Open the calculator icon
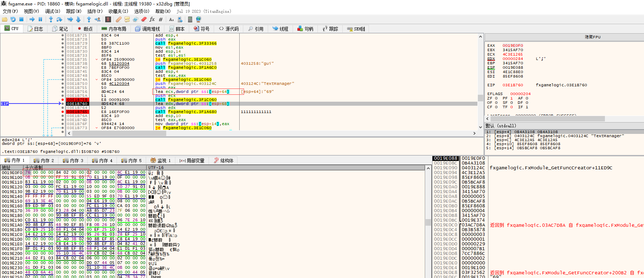 tap(190, 19)
